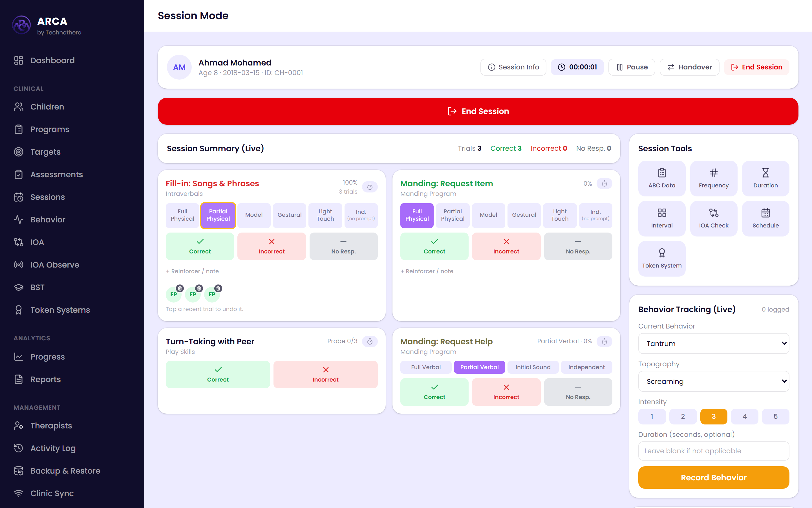Select Partial Physical prompt for Fill-in: Songs & Phrases
Viewport: 812px width, 508px height.
click(218, 215)
